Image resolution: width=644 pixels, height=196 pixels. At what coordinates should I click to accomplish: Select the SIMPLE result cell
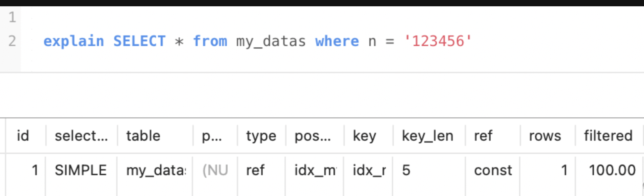80,170
